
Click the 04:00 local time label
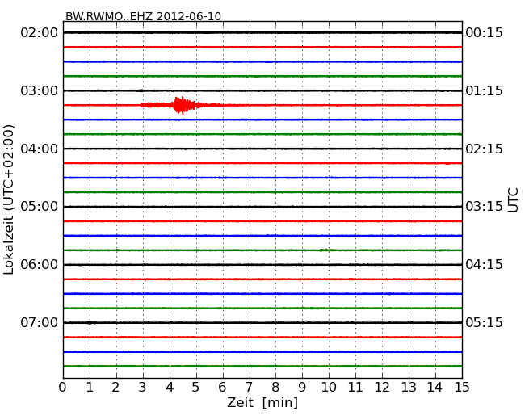click(x=40, y=149)
